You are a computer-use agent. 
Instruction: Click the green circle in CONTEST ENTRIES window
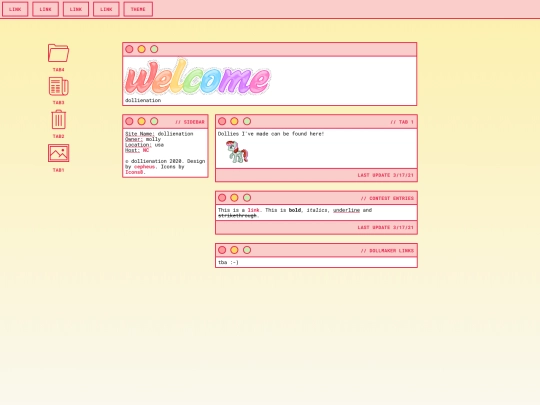[247, 198]
